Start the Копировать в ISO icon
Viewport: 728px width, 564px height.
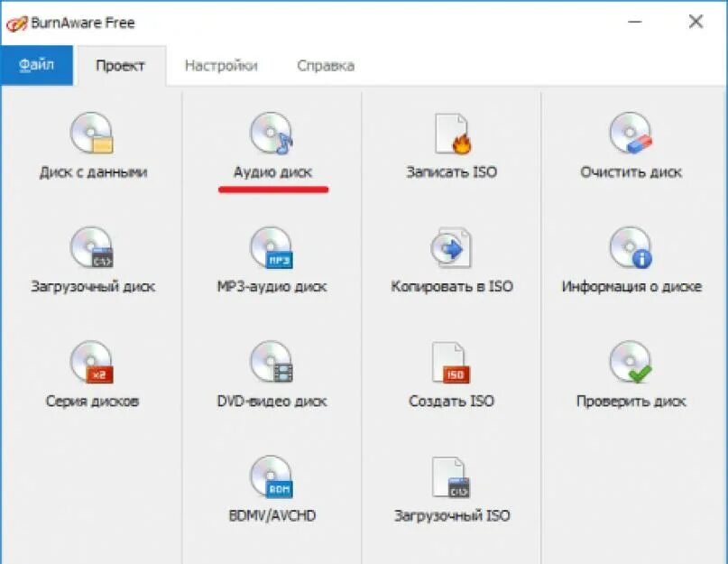(x=451, y=247)
